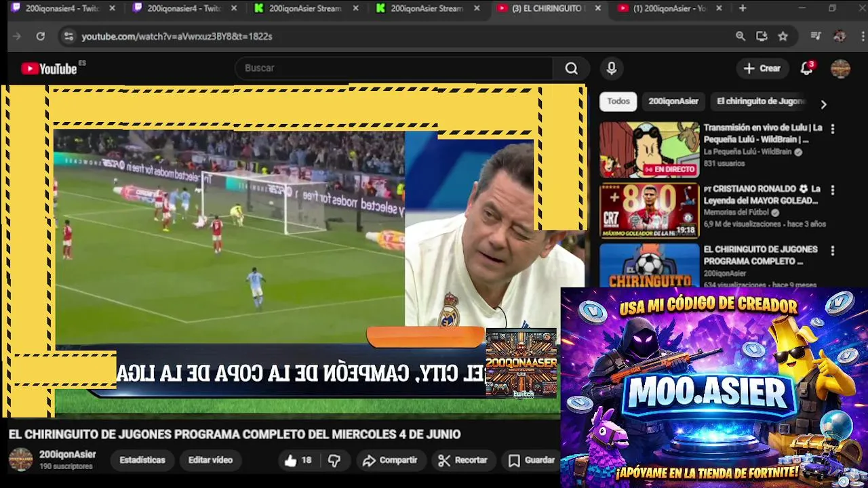
Task: Click the address bar URL text
Action: [177, 36]
